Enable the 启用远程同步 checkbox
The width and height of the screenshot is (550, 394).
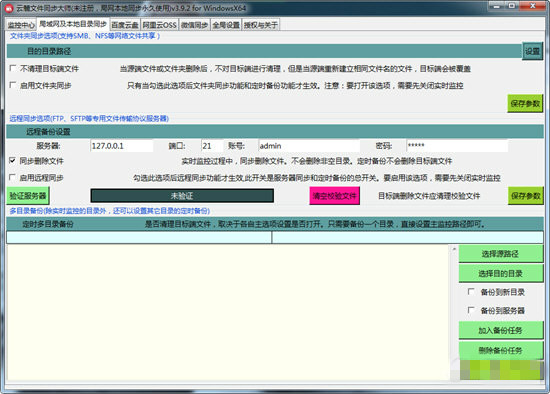(x=12, y=178)
